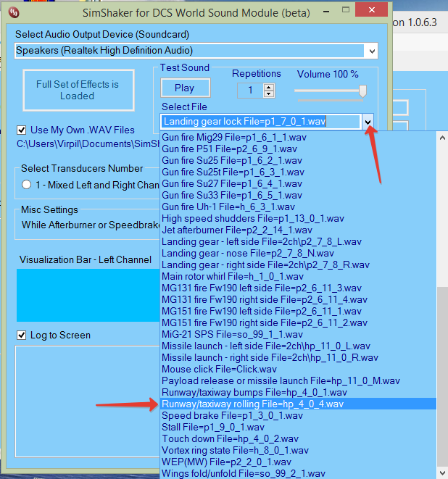Select Missile launch - left side entry

click(298, 346)
